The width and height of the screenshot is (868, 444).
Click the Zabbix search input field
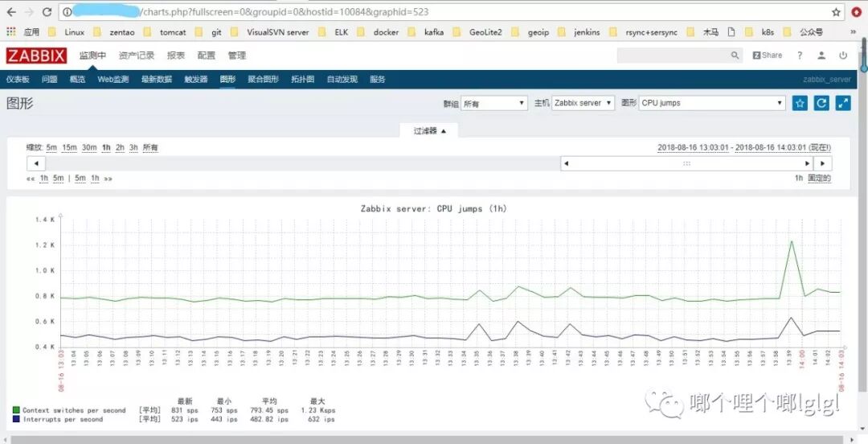(673, 55)
